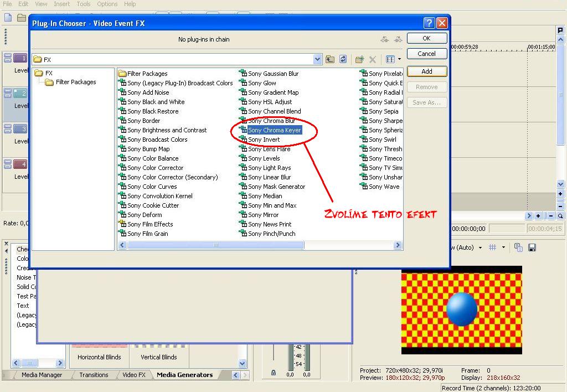Refresh the plug-in list
567x392 pixels.
pyautogui.click(x=343, y=59)
